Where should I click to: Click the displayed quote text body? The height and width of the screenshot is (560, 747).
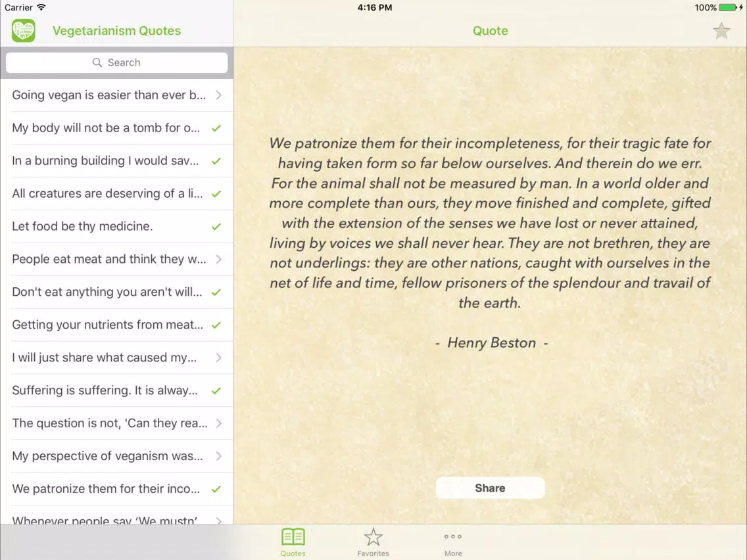(x=490, y=223)
